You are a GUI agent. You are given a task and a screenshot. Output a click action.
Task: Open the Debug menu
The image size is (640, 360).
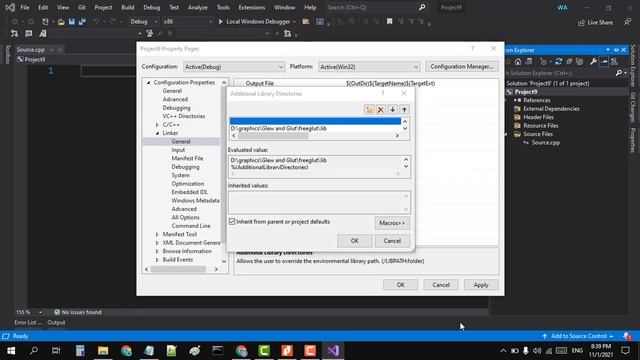coord(151,7)
